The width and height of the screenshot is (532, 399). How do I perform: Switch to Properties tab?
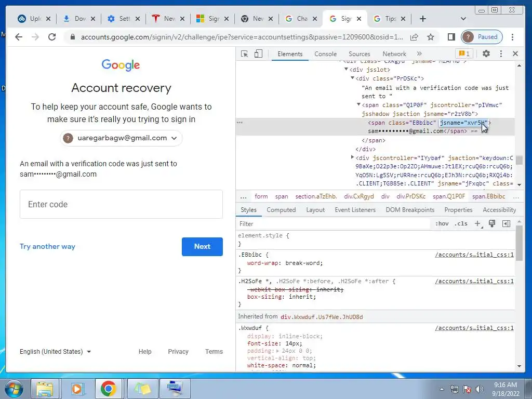tap(458, 210)
